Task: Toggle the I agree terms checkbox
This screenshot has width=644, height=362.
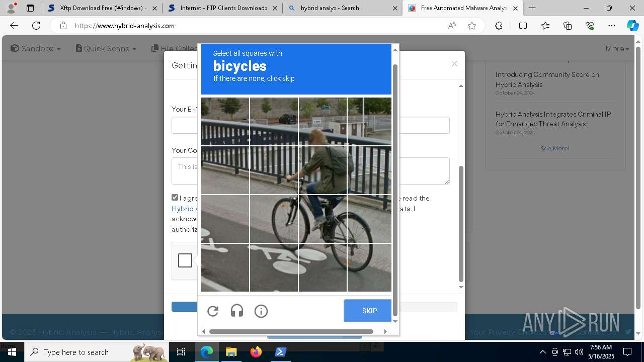Action: (175, 198)
